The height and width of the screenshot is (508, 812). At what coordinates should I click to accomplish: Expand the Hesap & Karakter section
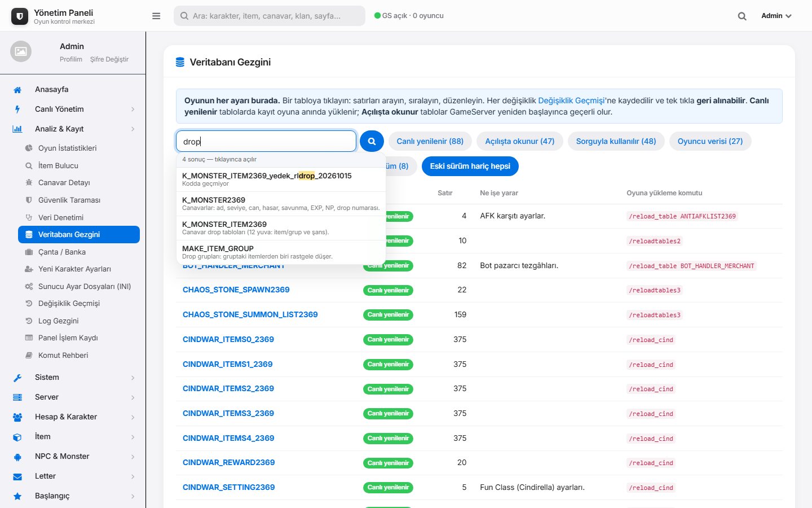(x=73, y=417)
